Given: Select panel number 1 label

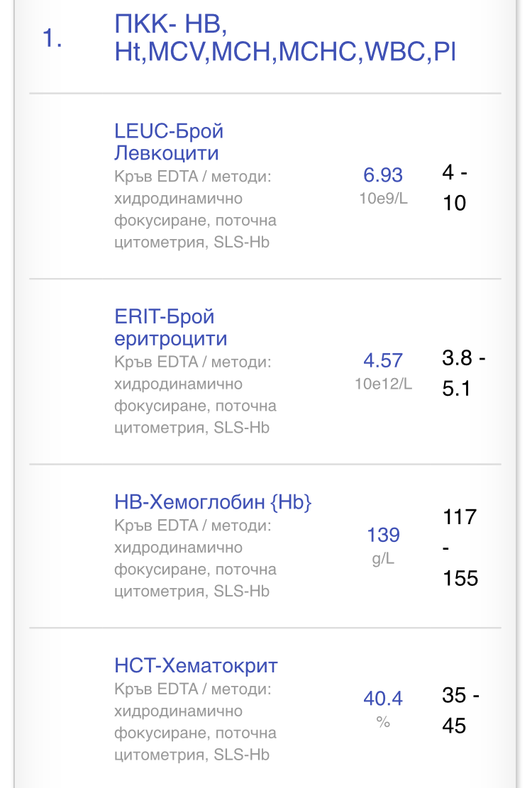Looking at the screenshot, I should coord(52,39).
